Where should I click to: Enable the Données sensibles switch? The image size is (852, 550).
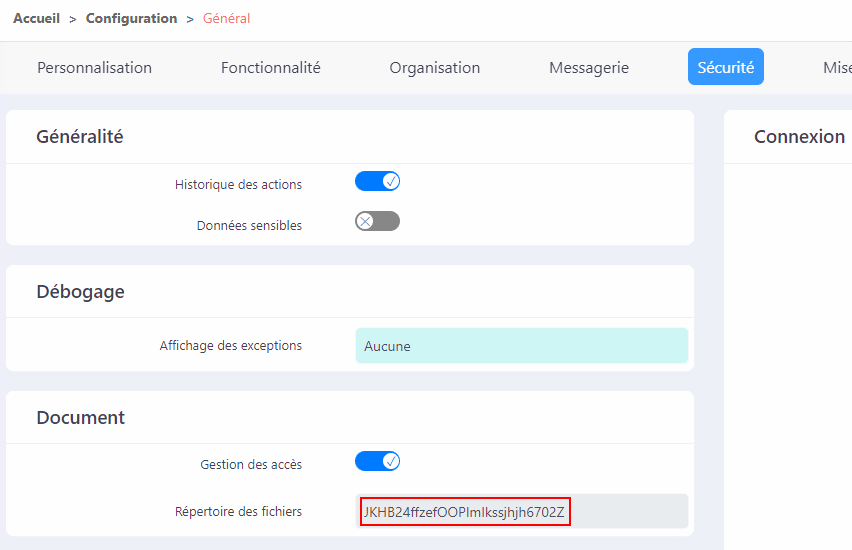[378, 221]
